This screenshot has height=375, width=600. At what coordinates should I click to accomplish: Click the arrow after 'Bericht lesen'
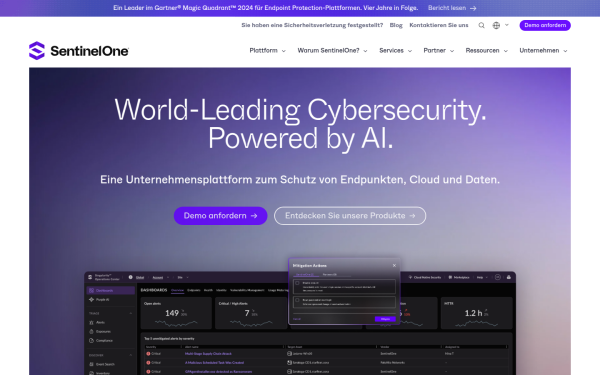point(473,8)
